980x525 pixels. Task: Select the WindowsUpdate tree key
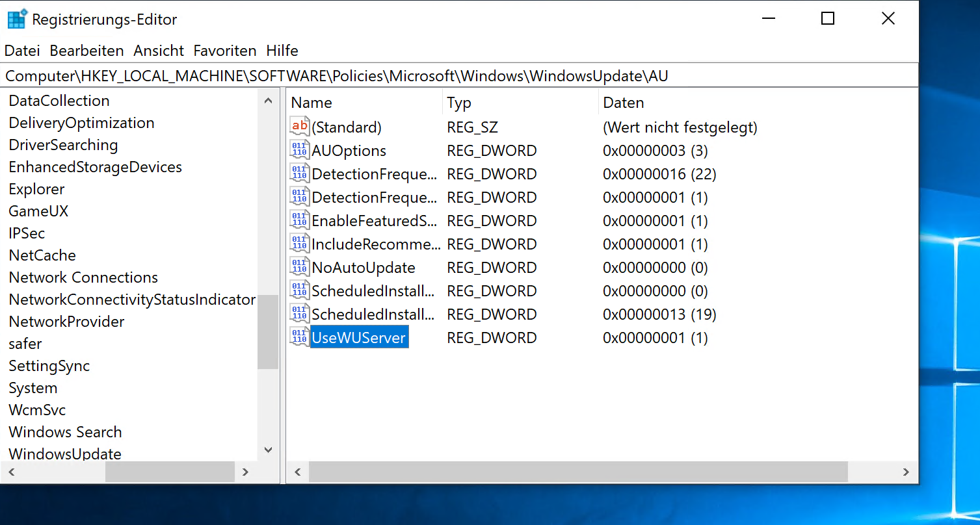pyautogui.click(x=65, y=454)
